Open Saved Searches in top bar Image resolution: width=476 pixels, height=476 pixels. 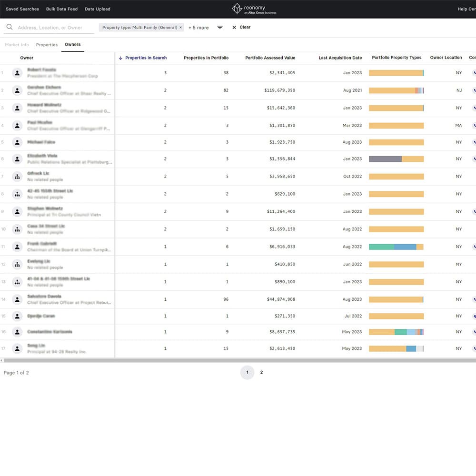click(22, 9)
